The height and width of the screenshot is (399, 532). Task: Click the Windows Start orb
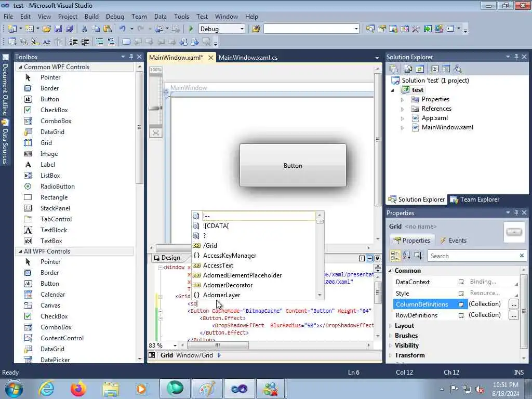(x=14, y=389)
